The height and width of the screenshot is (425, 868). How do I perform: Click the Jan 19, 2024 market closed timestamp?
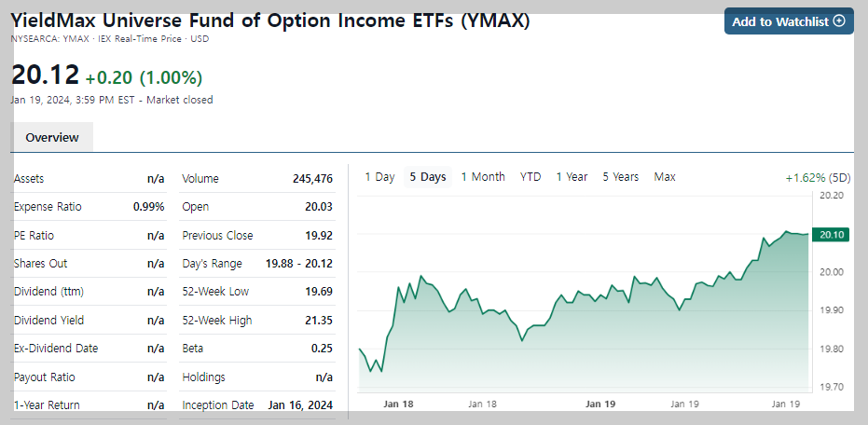pyautogui.click(x=112, y=100)
